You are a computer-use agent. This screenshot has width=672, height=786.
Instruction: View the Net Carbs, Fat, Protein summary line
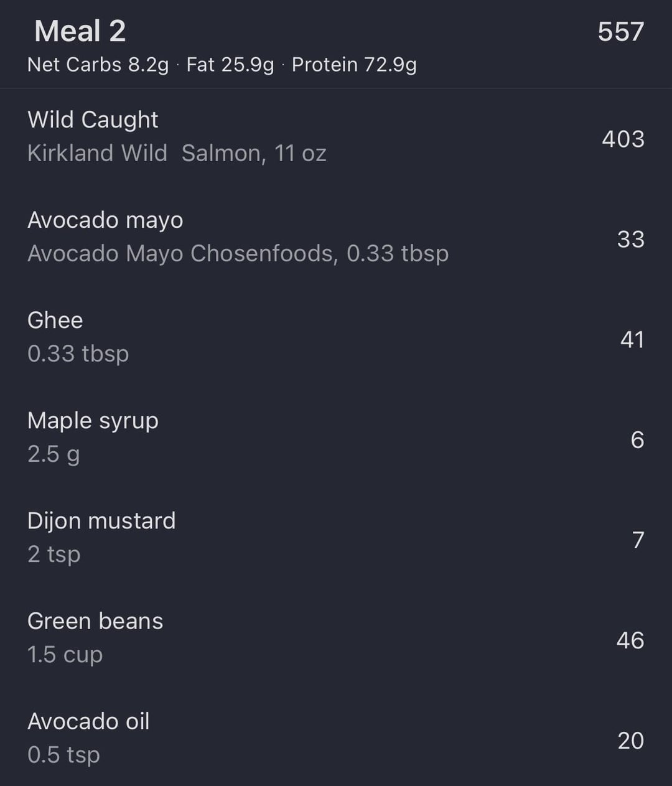[x=222, y=65]
